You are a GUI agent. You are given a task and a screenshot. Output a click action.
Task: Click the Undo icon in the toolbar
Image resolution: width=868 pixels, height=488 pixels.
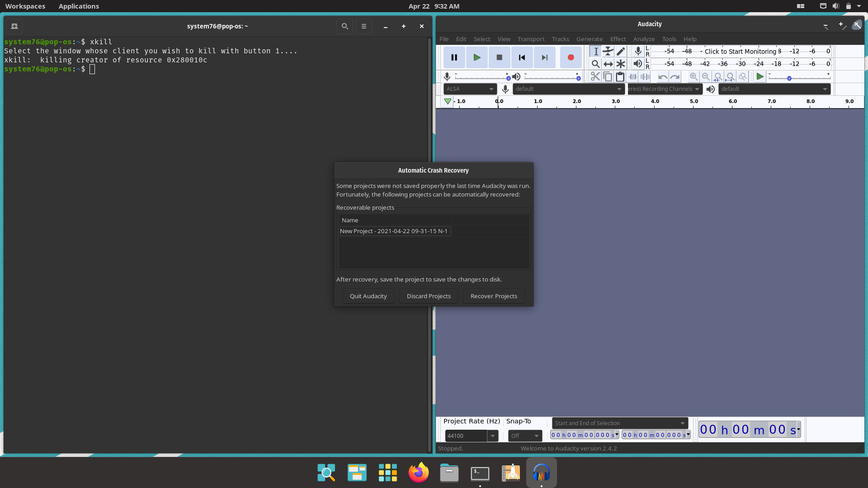pyautogui.click(x=662, y=76)
